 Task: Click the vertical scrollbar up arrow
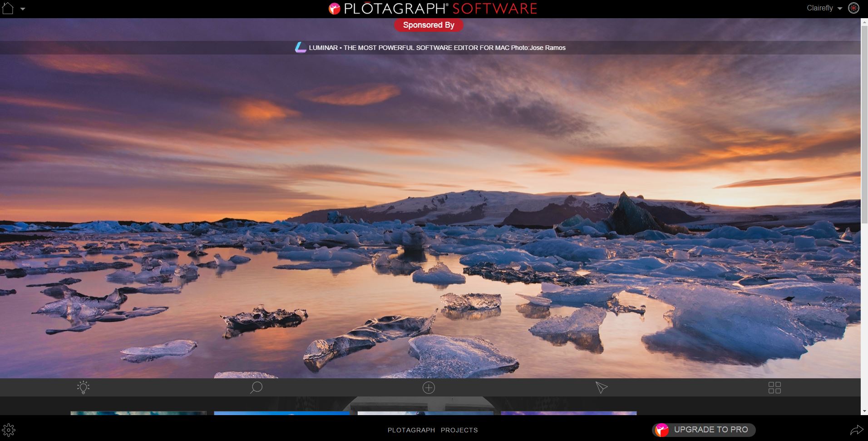(864, 22)
